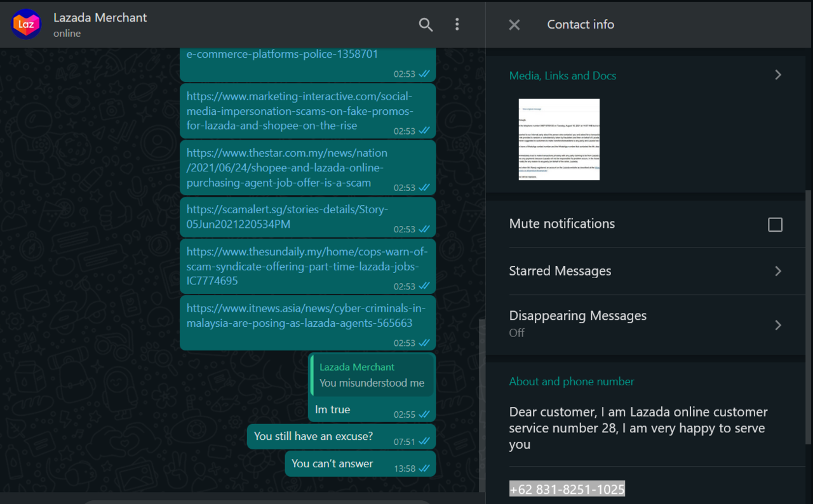Screen dimensions: 813x504
Task: Click the Lazada Merchant chat header name
Action: [100, 18]
